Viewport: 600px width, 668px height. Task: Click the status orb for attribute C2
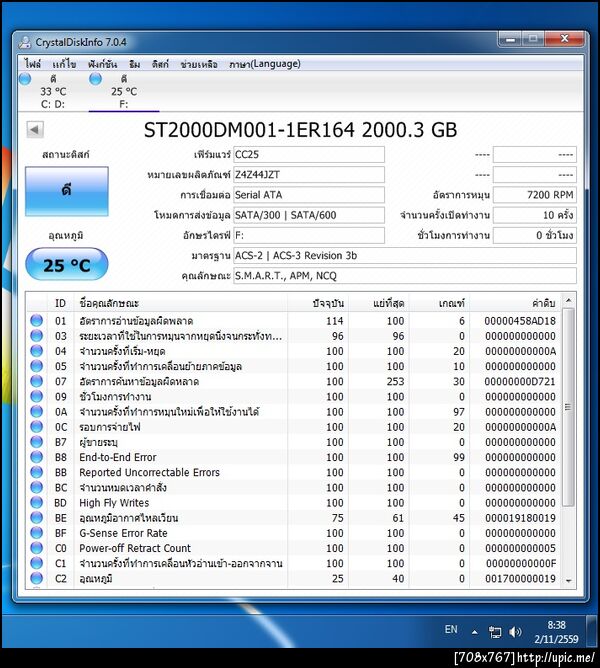pos(37,578)
